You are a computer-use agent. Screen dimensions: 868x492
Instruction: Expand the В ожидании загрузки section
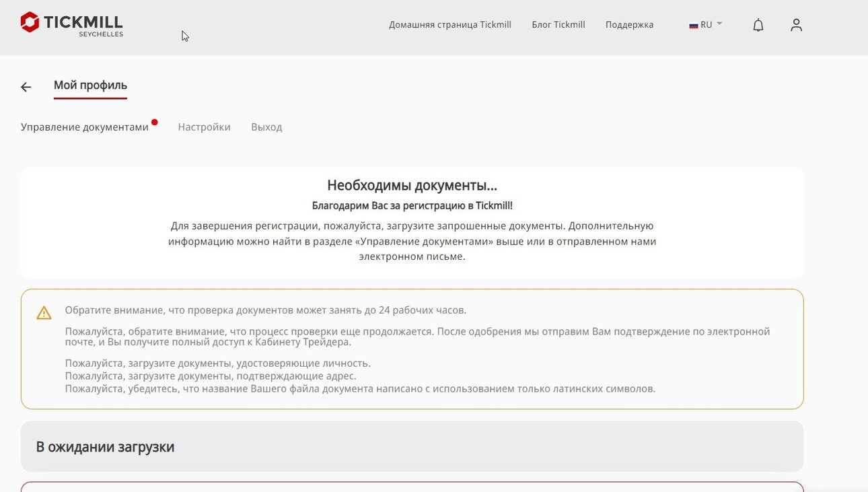click(x=412, y=446)
